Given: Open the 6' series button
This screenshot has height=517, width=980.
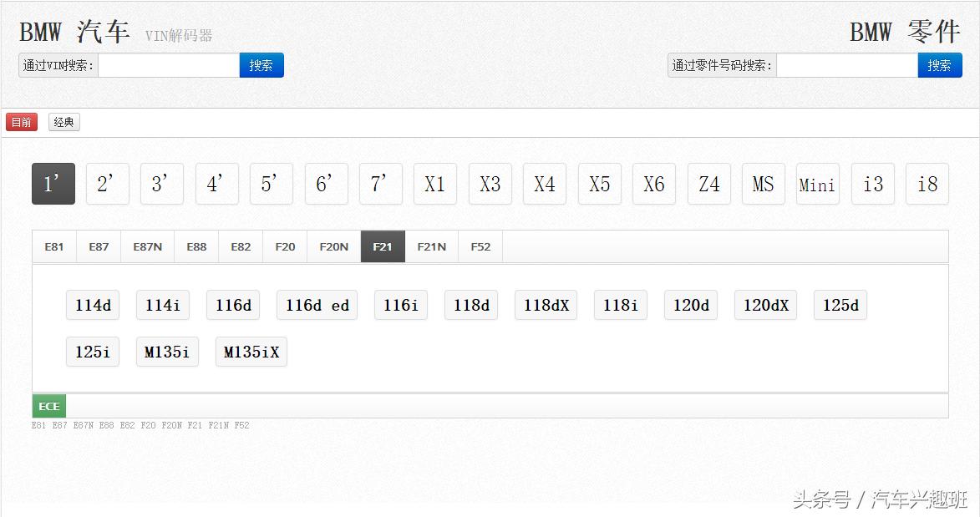Looking at the screenshot, I should 327,184.
